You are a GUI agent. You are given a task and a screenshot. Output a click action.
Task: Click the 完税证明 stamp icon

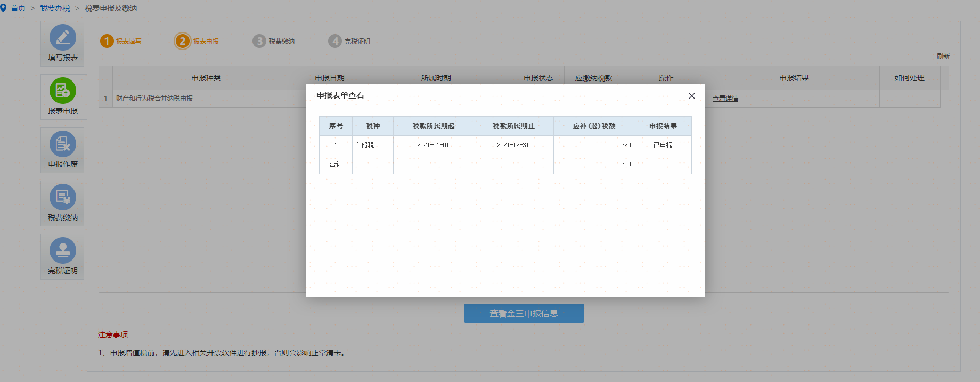coord(63,251)
